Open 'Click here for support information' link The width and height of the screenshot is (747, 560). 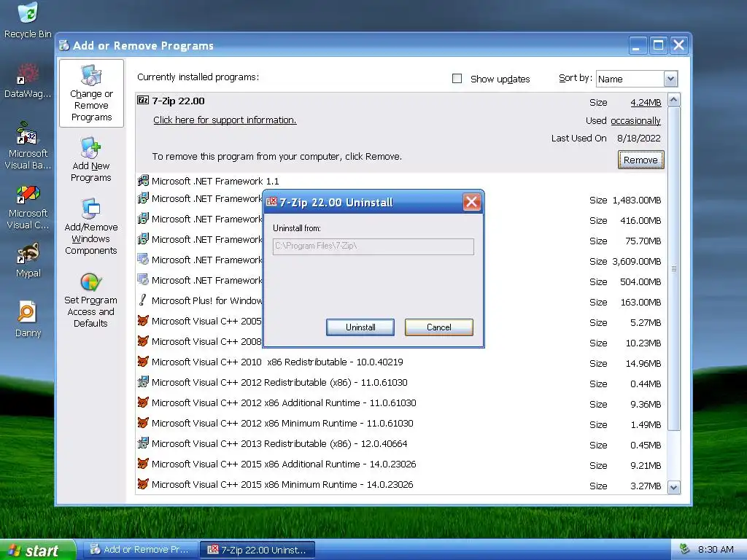click(225, 120)
